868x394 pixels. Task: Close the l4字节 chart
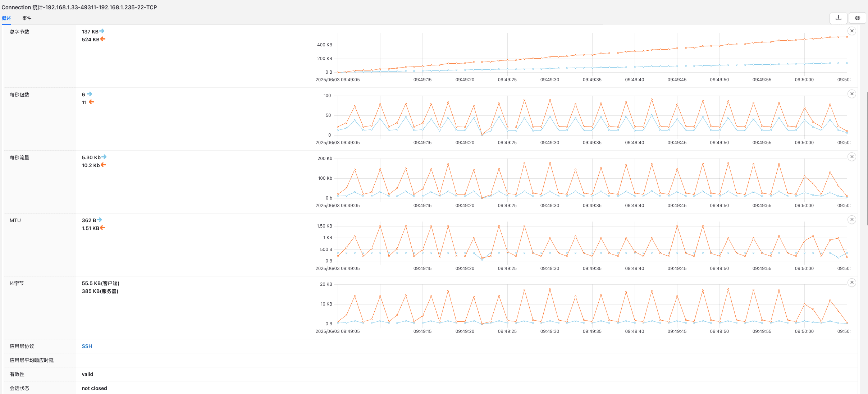(x=852, y=283)
